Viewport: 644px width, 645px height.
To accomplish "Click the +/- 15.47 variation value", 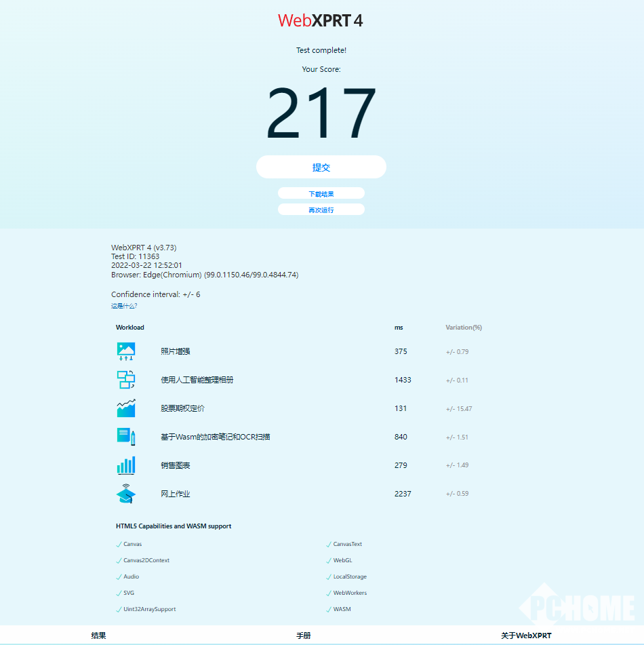I will pos(459,409).
